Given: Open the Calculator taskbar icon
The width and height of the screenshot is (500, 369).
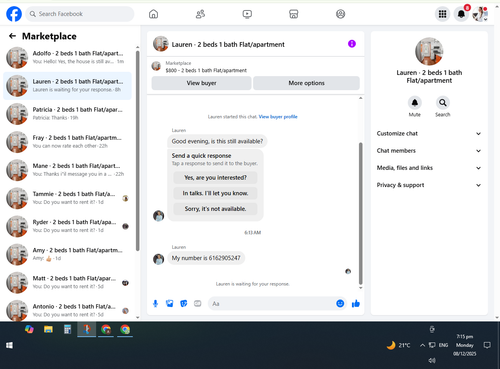Looking at the screenshot, I should [x=67, y=329].
